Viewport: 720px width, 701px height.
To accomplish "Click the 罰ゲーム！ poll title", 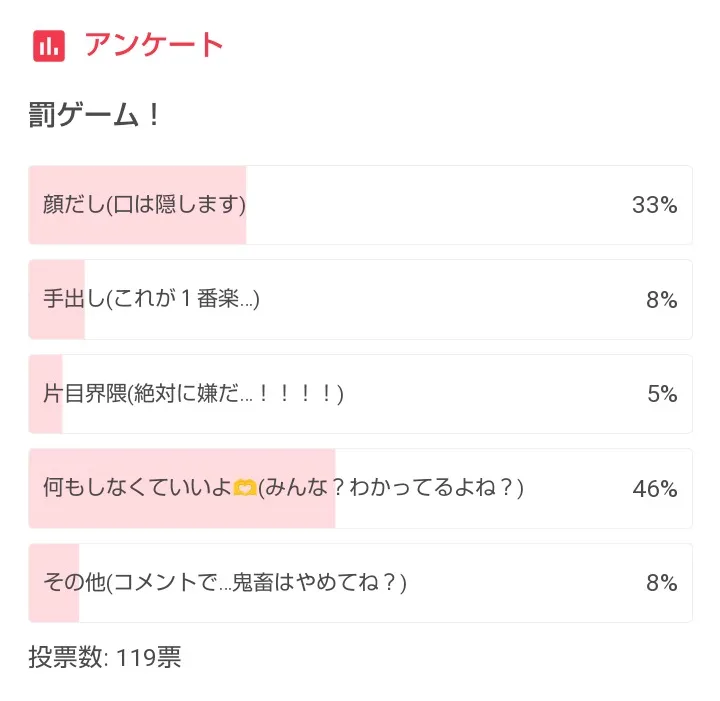I will tap(94, 115).
